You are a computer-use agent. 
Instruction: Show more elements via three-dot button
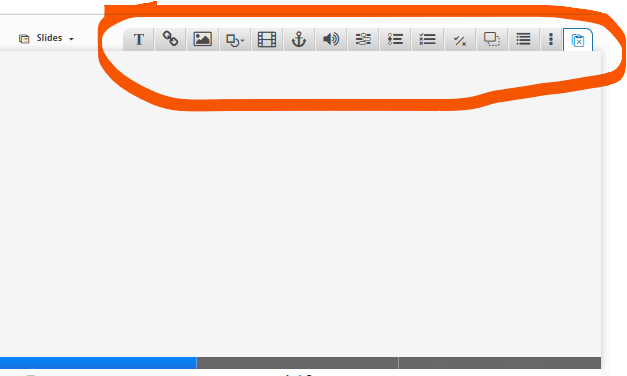(551, 39)
